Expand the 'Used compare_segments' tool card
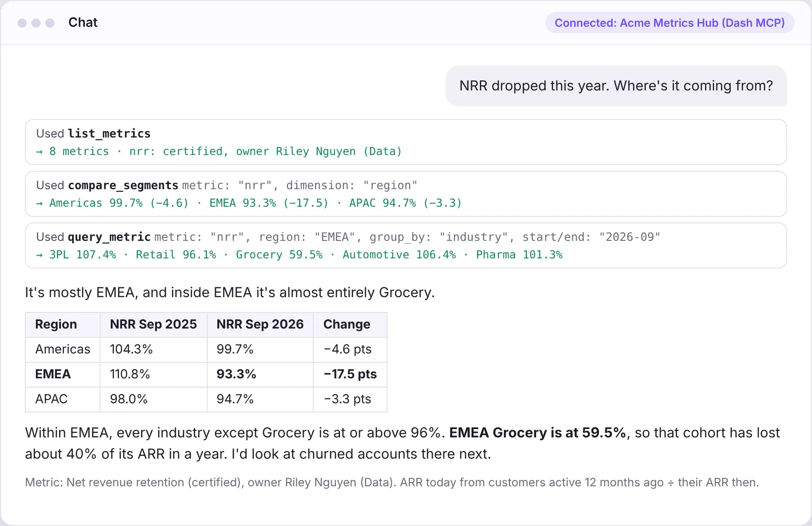The width and height of the screenshot is (812, 526). [x=406, y=194]
